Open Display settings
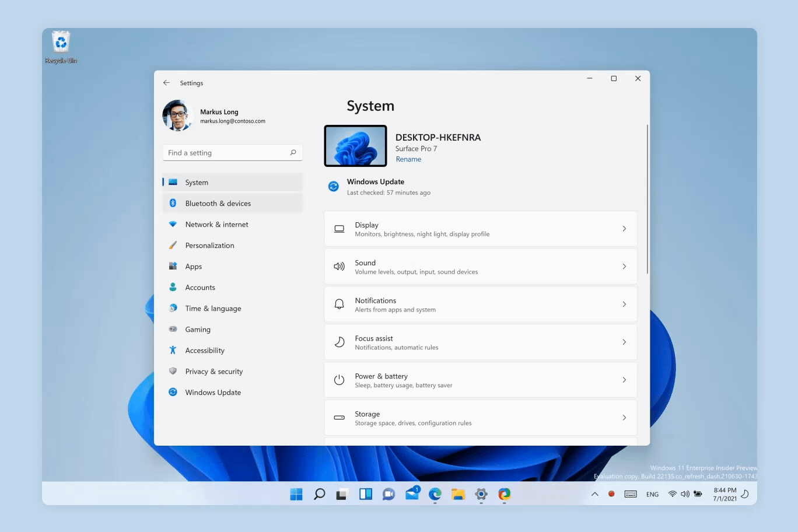This screenshot has height=532, width=798. 480,228
